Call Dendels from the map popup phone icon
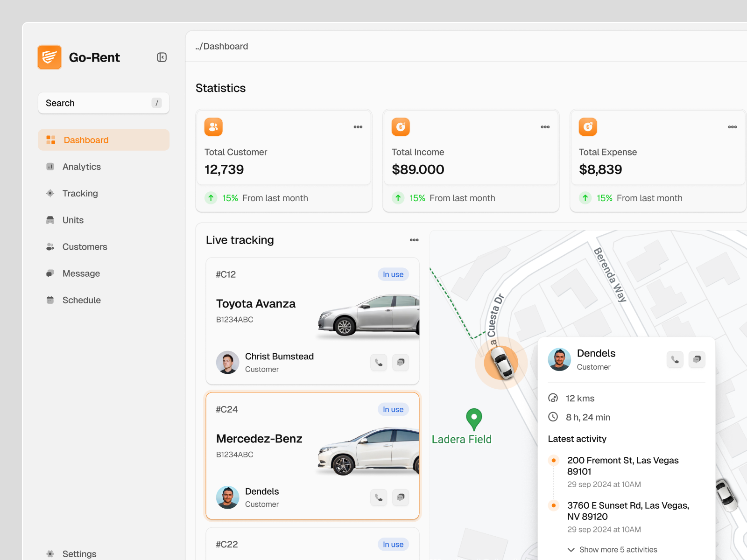The width and height of the screenshot is (747, 560). click(x=675, y=359)
